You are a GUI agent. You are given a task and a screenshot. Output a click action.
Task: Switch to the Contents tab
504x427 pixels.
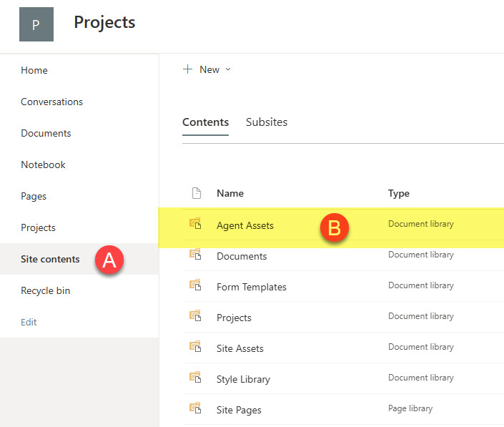point(205,122)
